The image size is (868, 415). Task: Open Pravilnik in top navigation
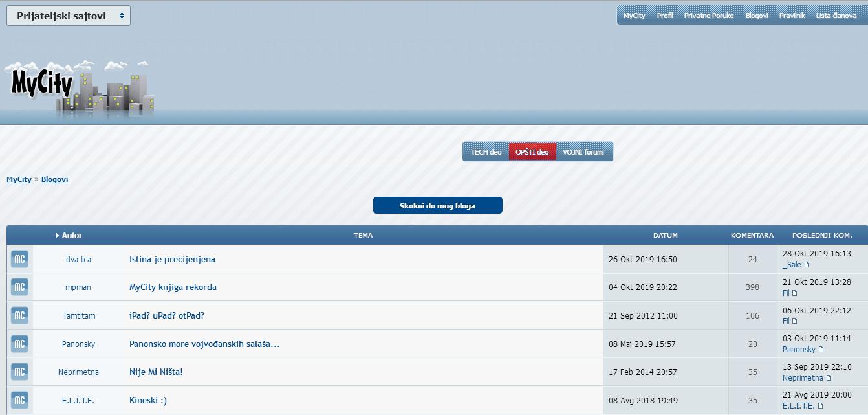792,16
